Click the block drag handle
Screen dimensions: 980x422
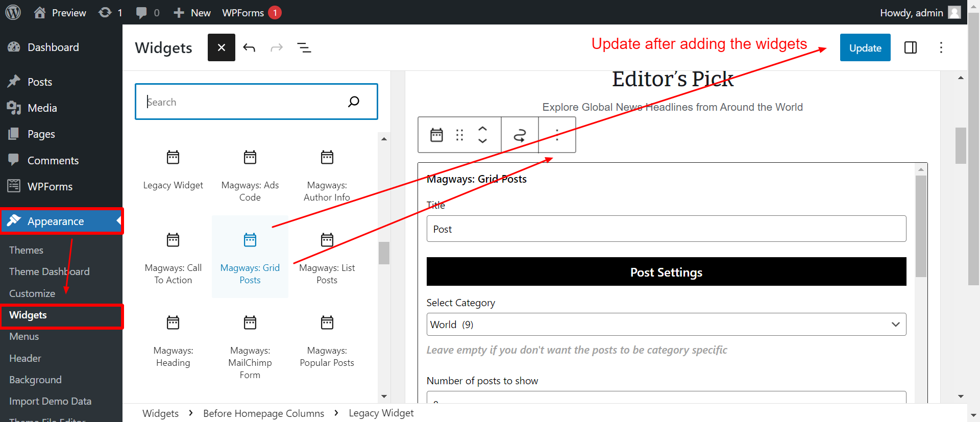pyautogui.click(x=459, y=135)
